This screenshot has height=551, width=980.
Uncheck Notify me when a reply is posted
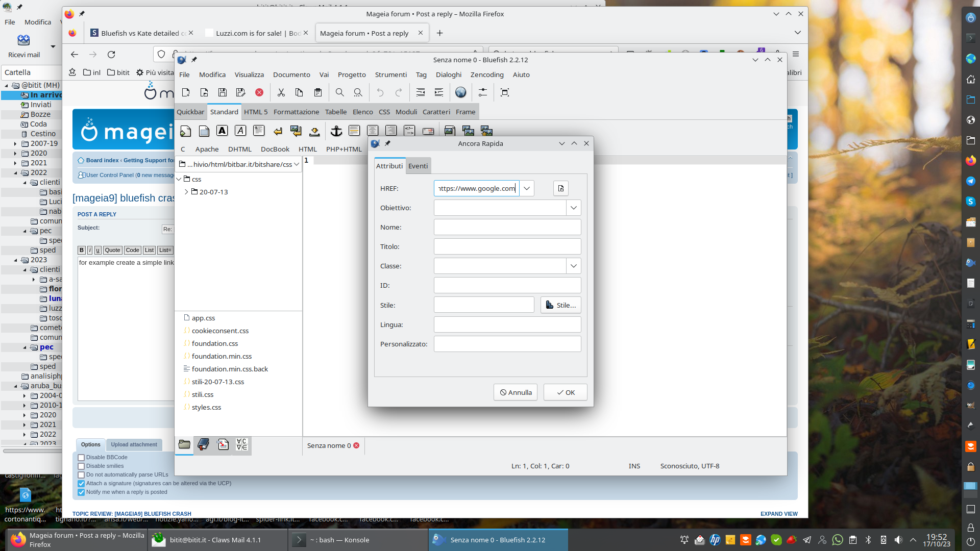pos(81,492)
